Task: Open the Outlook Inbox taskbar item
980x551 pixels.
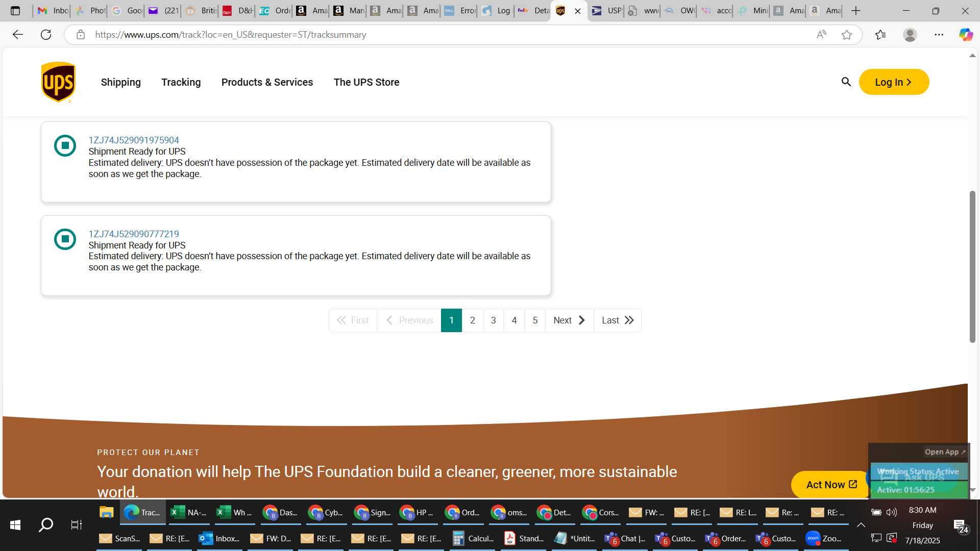Action: [220, 538]
